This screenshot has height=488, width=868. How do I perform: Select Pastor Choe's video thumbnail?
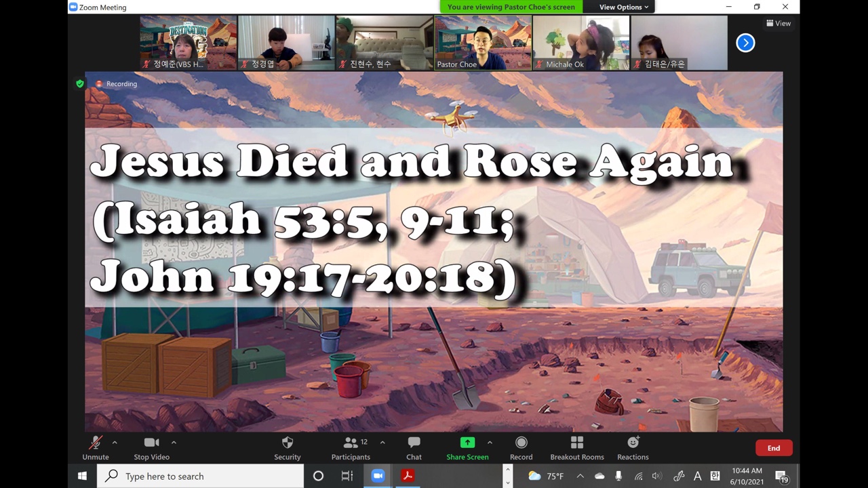point(483,43)
